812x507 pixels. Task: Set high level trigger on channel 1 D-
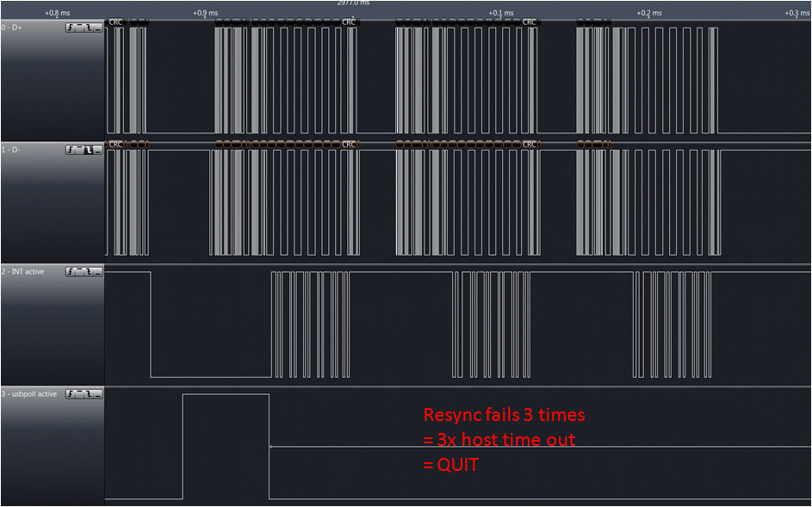click(79, 150)
